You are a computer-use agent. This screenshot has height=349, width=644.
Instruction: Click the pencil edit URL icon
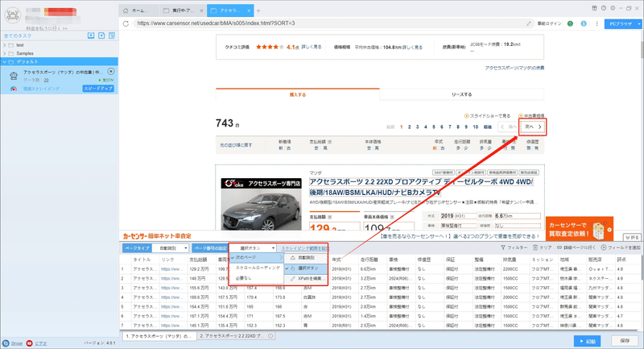point(529,23)
